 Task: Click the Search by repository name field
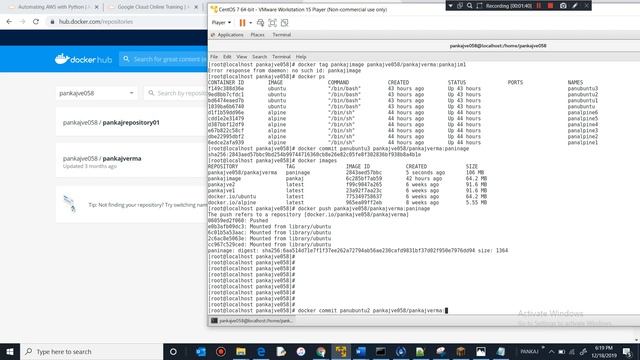(176, 93)
